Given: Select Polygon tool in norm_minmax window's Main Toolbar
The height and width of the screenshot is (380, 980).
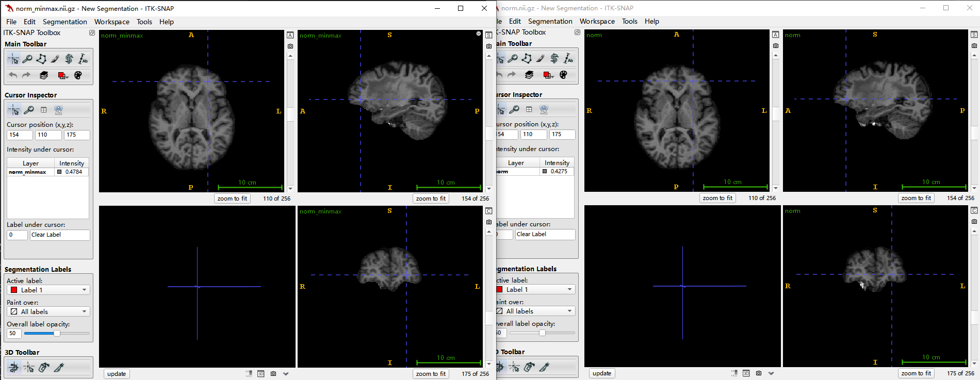Looking at the screenshot, I should coord(41,59).
